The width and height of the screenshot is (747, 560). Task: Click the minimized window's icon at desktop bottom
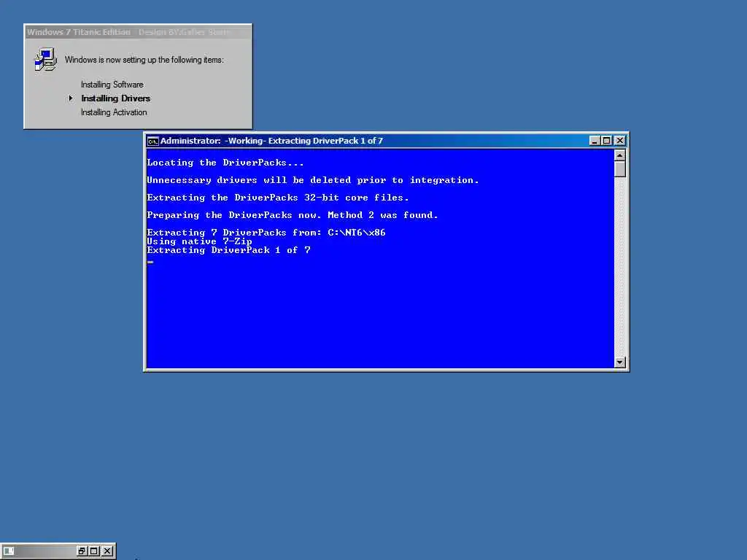[x=9, y=551]
